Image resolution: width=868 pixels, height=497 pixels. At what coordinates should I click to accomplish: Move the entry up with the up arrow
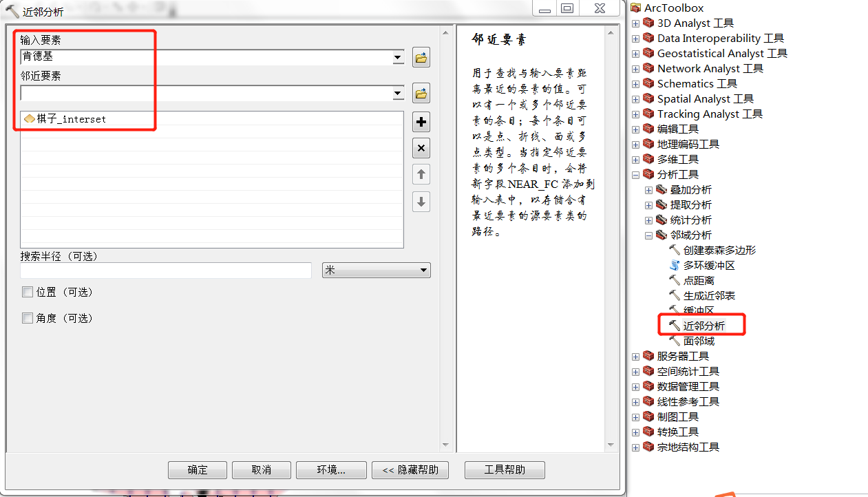421,175
